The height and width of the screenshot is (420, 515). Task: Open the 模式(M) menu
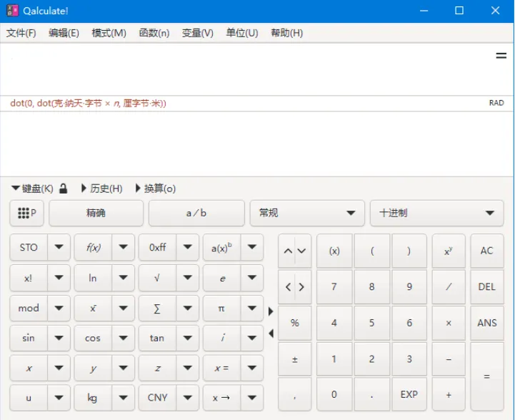109,33
